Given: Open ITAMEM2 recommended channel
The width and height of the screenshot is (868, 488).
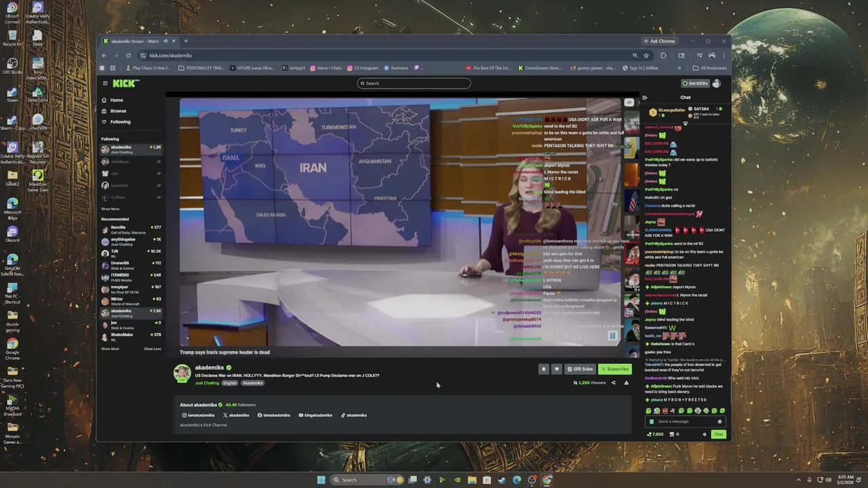Looking at the screenshot, I should pyautogui.click(x=131, y=276).
